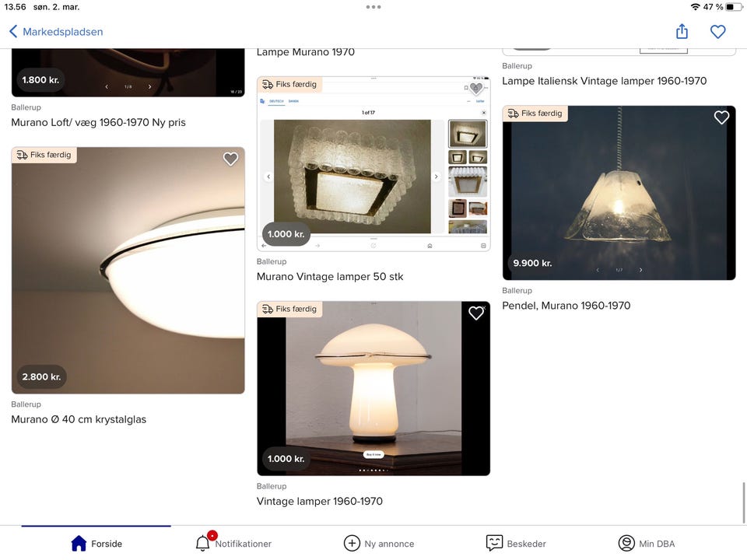Viewport: 747px width, 560px height.
Task: Click next arrow on Pendel Murano image carousel
Action: [640, 268]
